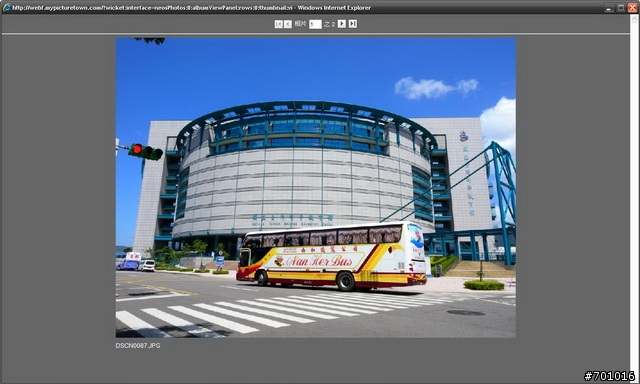
Task: Go to the first photo in album
Action: coord(278,24)
